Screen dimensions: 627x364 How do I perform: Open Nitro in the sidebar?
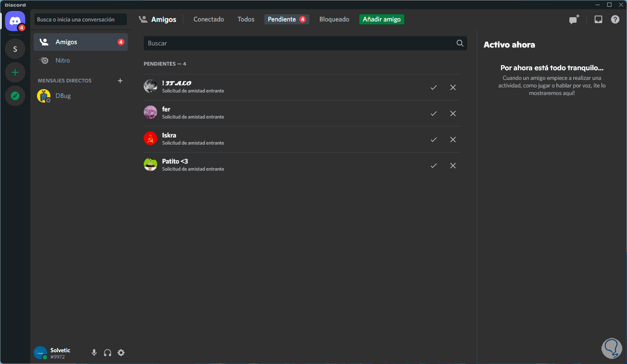[81, 61]
